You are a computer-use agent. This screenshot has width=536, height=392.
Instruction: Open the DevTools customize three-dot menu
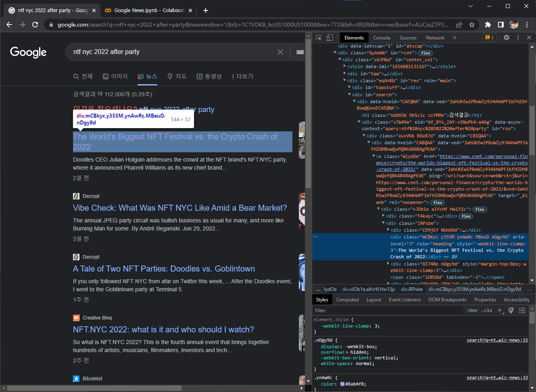[x=518, y=37]
